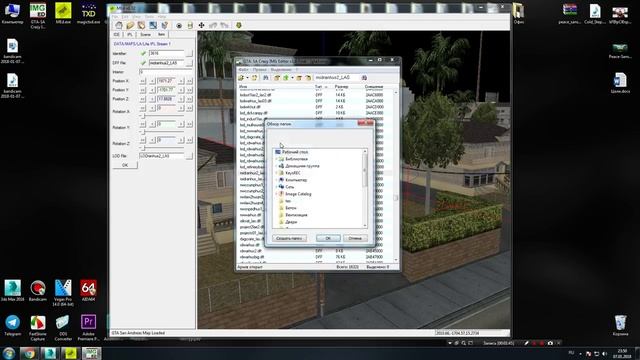This screenshot has width=640, height=360.
Task: Open the Word document icon on the desktop
Action: click(x=620, y=83)
